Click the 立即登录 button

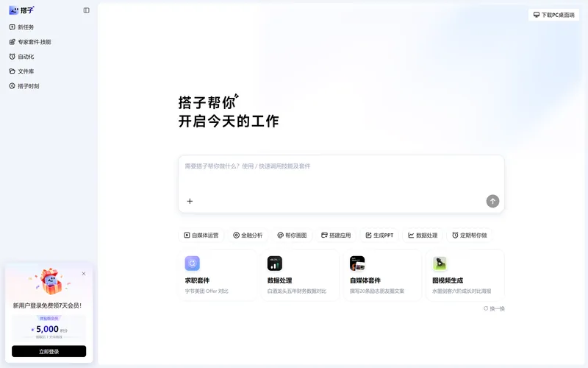[x=49, y=352]
